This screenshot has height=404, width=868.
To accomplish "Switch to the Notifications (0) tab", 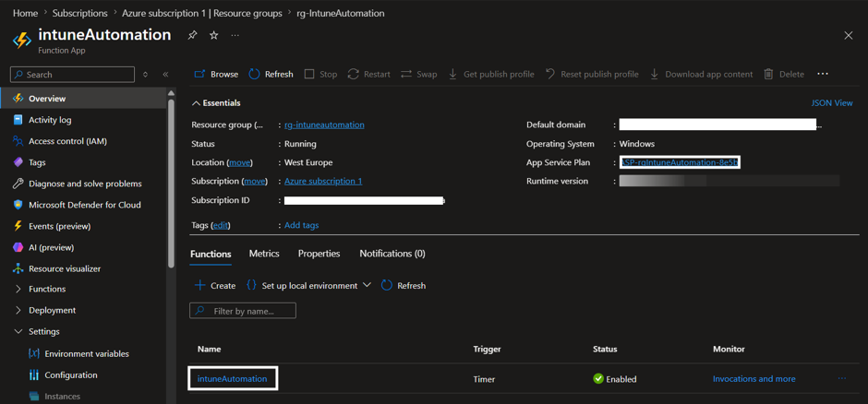I will click(392, 254).
